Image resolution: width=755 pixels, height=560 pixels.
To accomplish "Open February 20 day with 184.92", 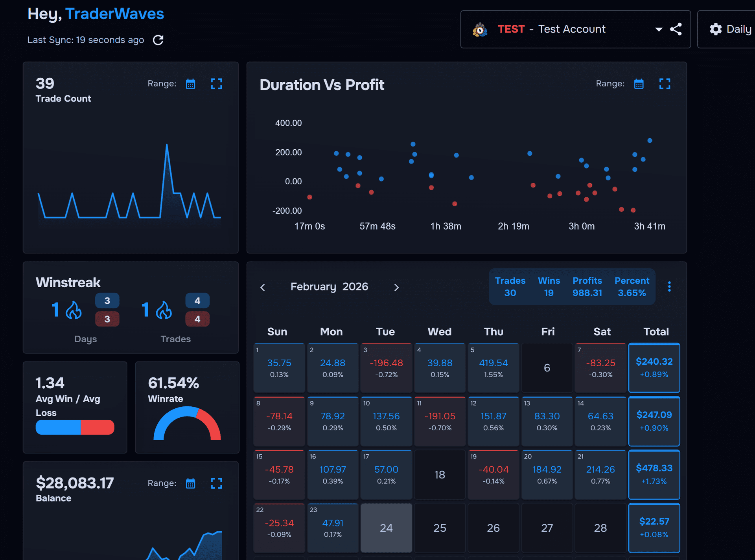I will coord(547,475).
